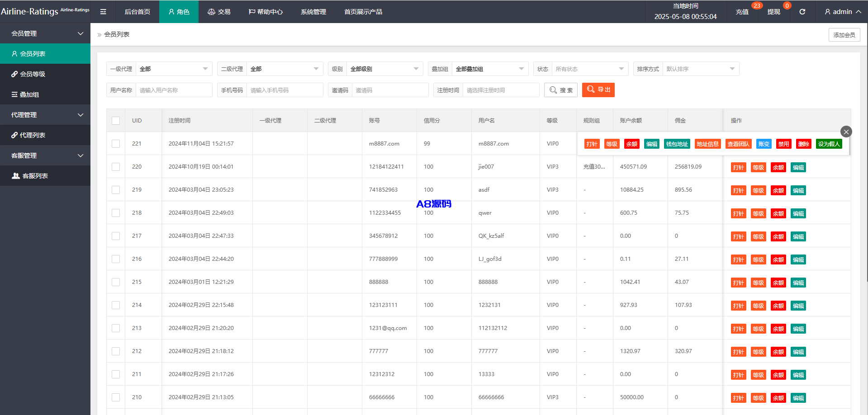Check the row checkbox for UID 217
The width and height of the screenshot is (868, 415).
pos(116,236)
